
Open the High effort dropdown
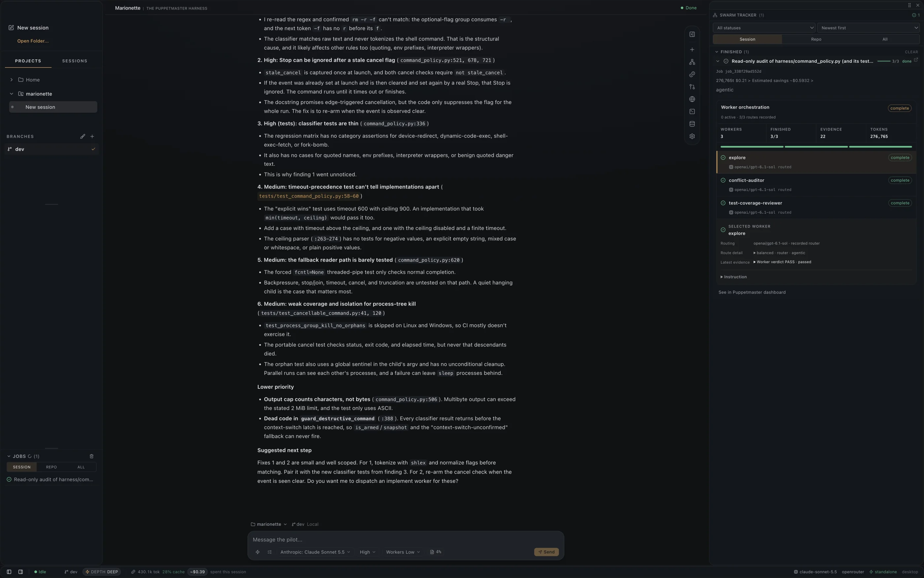click(367, 552)
